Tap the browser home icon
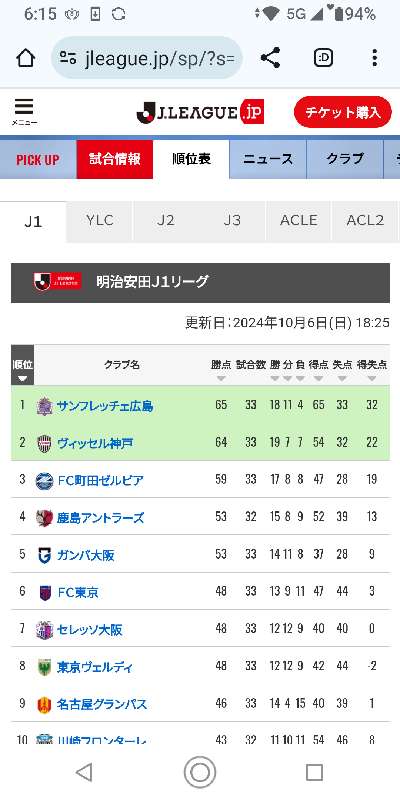 click(26, 58)
